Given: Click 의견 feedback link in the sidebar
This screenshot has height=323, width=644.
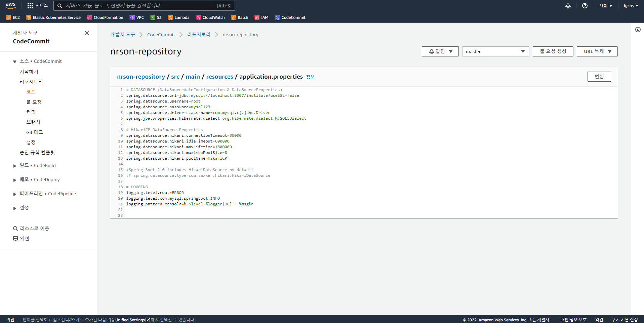Looking at the screenshot, I should [x=25, y=239].
